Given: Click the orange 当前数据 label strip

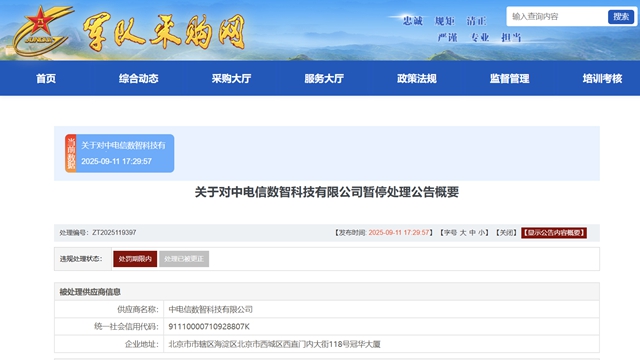Looking at the screenshot, I should pos(71,153).
